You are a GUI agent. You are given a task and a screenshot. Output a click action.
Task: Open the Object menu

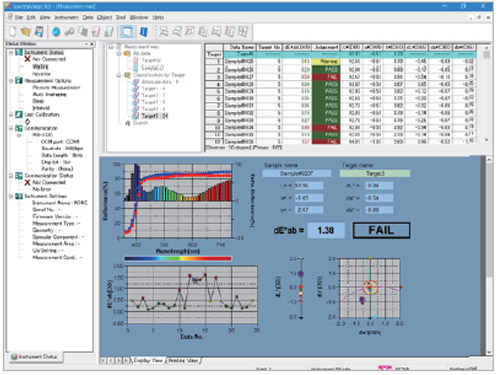click(105, 17)
